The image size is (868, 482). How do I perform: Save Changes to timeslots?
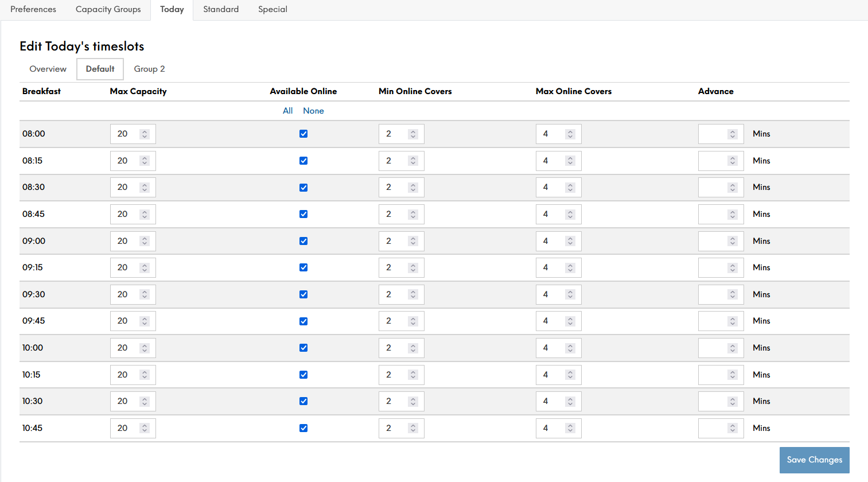coord(815,460)
